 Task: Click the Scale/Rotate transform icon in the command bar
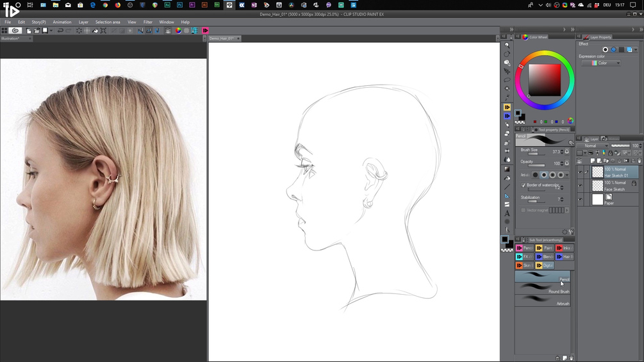[x=104, y=31]
